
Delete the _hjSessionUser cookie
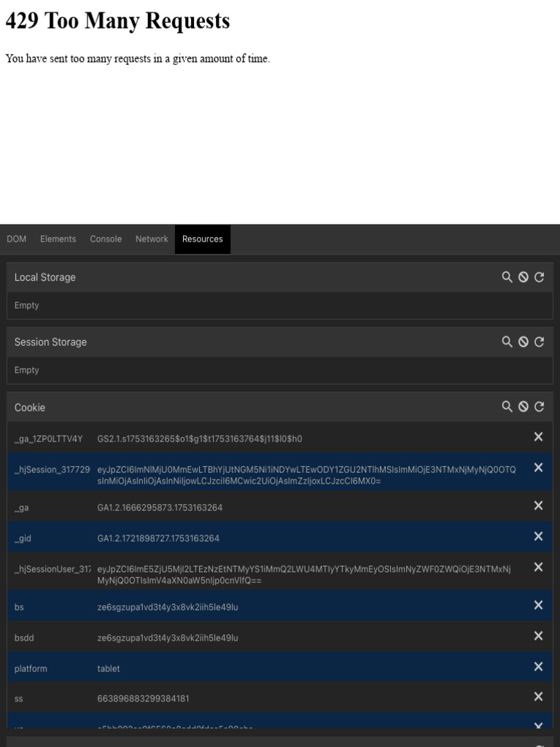pos(539,567)
